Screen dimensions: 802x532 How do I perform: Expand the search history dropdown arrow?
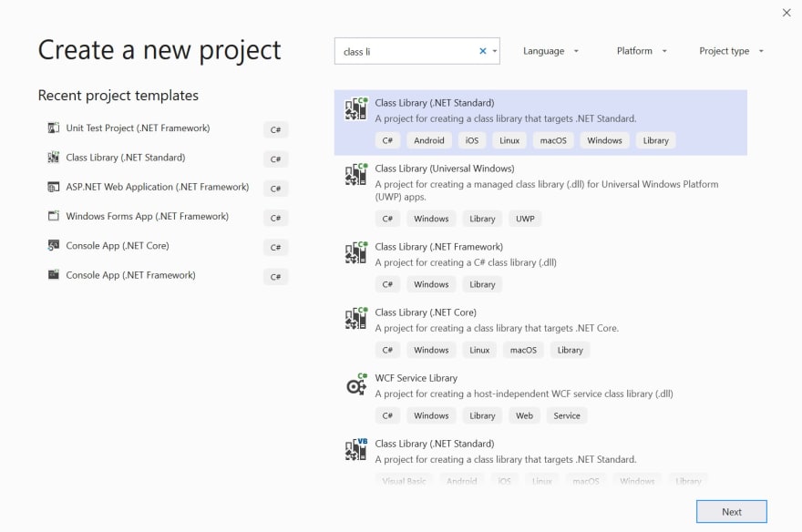pos(495,51)
